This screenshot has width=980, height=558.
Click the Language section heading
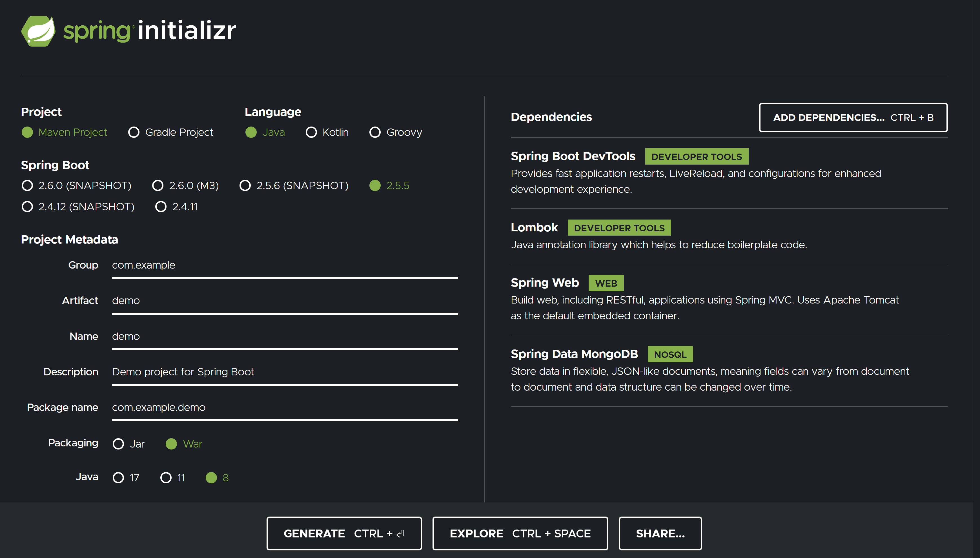[x=273, y=112]
